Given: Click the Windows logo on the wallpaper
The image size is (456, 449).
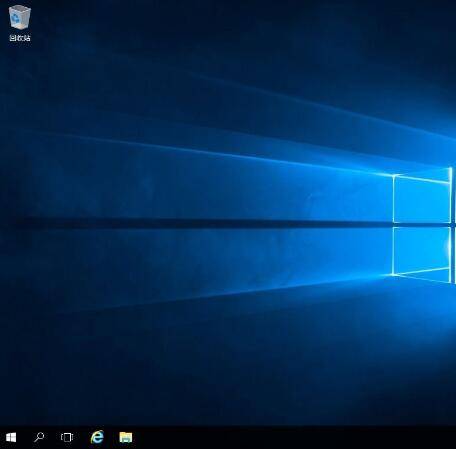Looking at the screenshot, I should coord(424,225).
